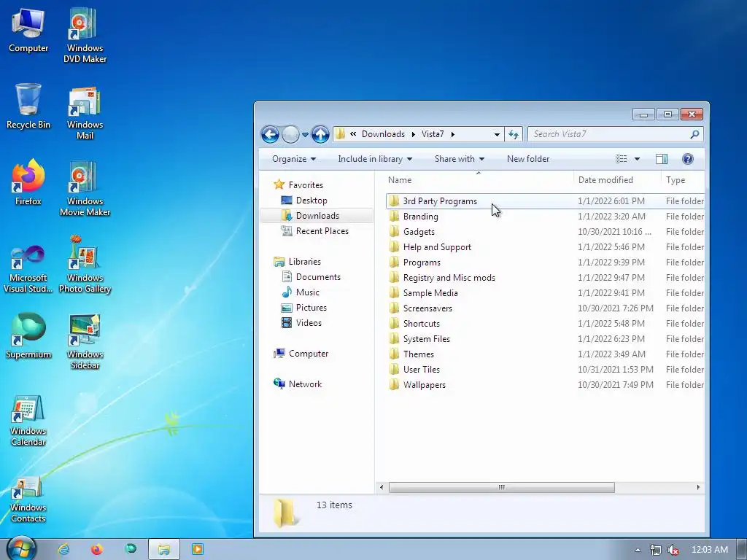This screenshot has height=560, width=747.
Task: Select Network in the navigation pane
Action: click(x=305, y=384)
